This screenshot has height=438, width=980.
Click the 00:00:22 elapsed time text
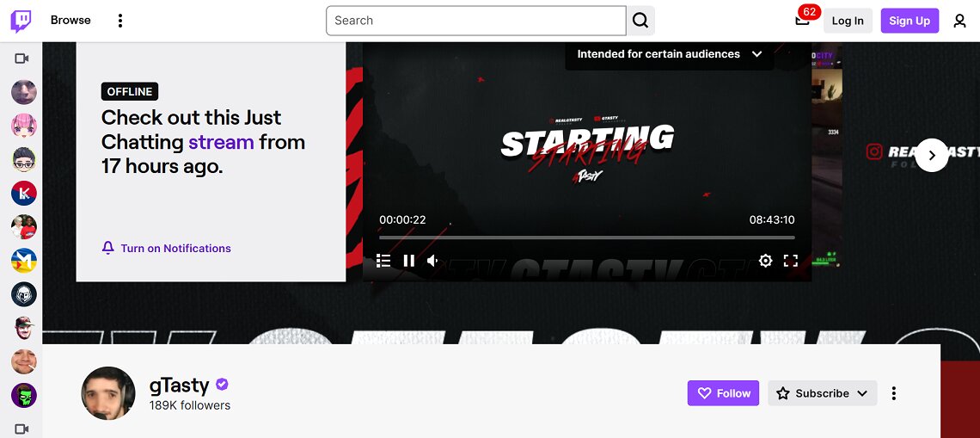pyautogui.click(x=402, y=219)
